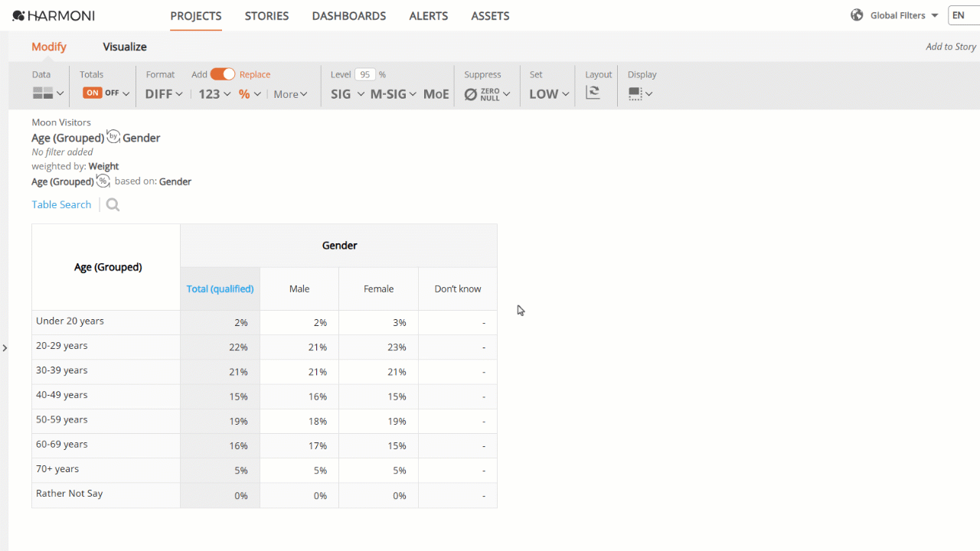The image size is (980, 551).
Task: Click the Harmoni logo
Action: pyautogui.click(x=53, y=15)
